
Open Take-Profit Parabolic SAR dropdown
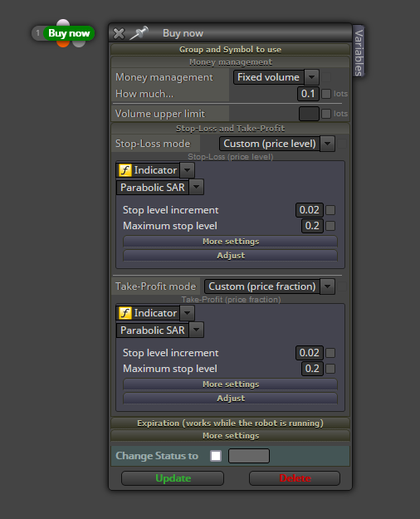pos(160,330)
